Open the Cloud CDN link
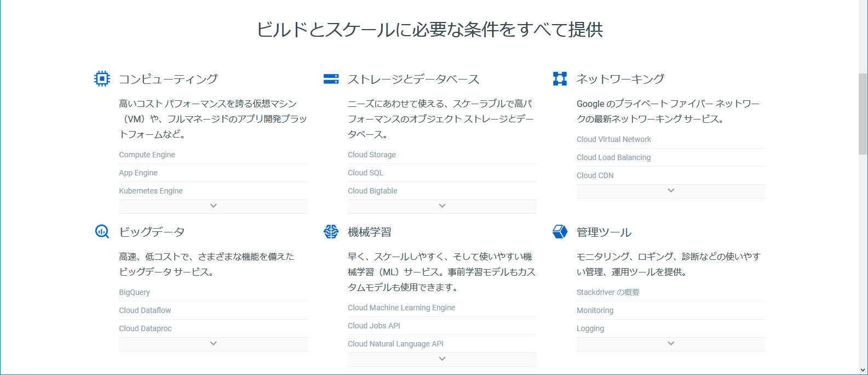 tap(595, 175)
